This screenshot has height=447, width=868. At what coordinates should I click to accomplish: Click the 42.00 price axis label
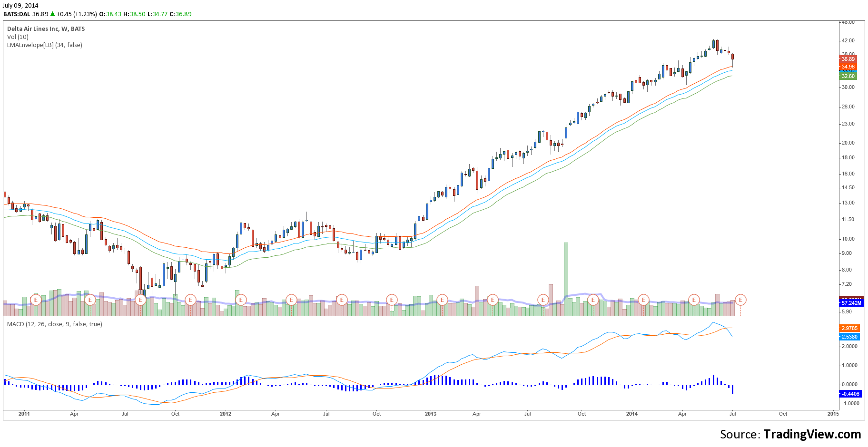point(848,41)
